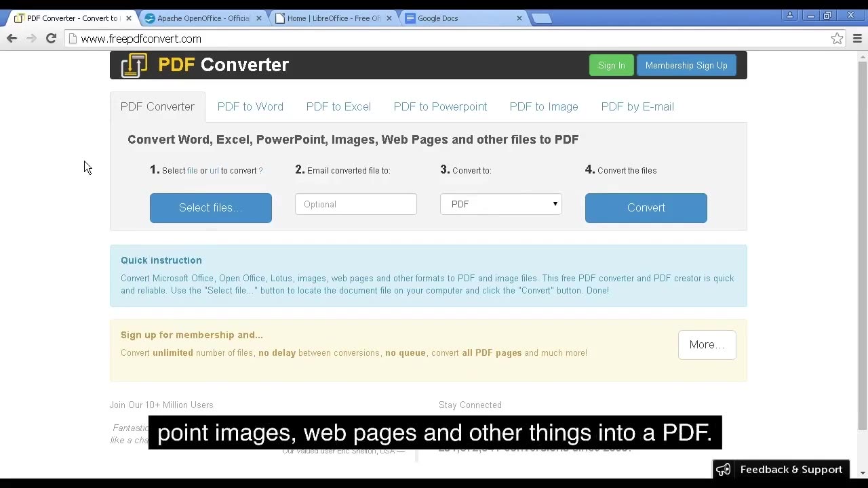
Task: Click the scrollbar up arrow
Action: coord(863,56)
